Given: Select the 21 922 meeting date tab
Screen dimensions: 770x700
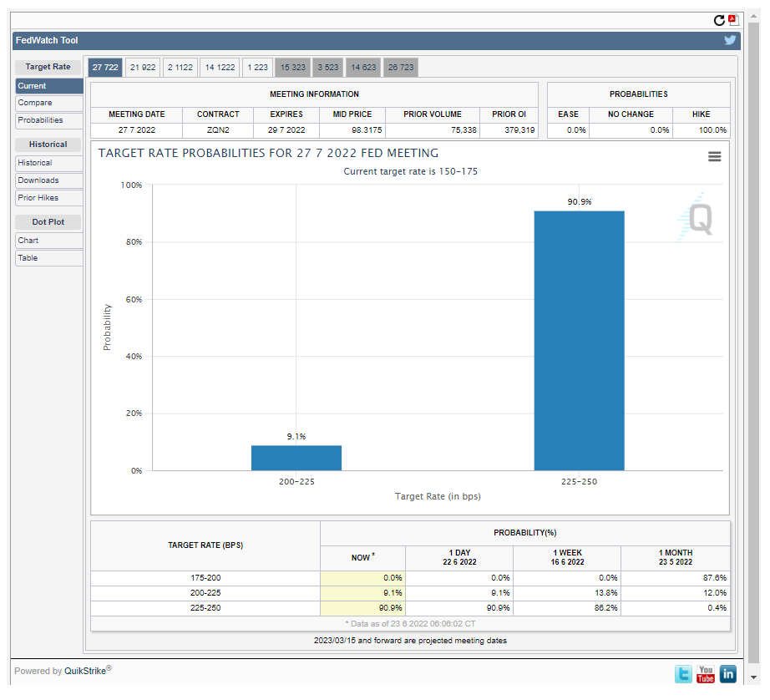Looking at the screenshot, I should pos(143,68).
